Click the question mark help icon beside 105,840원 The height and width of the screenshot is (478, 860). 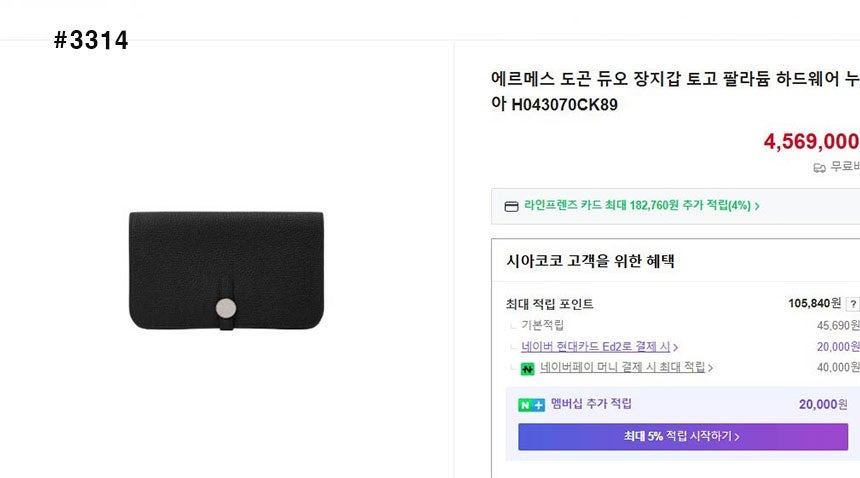(852, 304)
